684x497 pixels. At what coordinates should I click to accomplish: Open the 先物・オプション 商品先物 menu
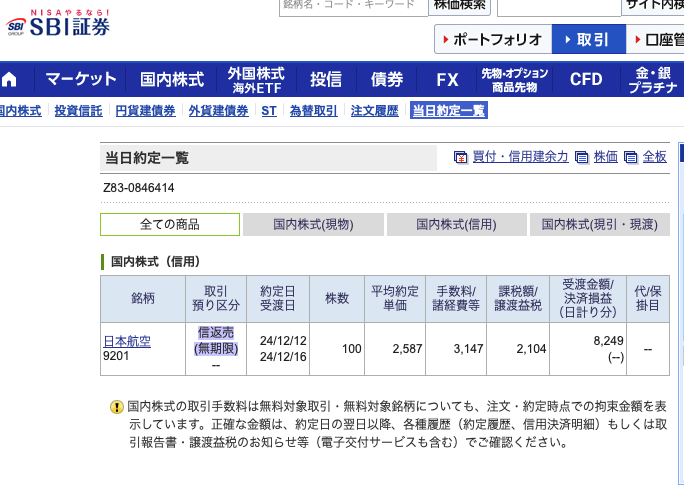[515, 79]
